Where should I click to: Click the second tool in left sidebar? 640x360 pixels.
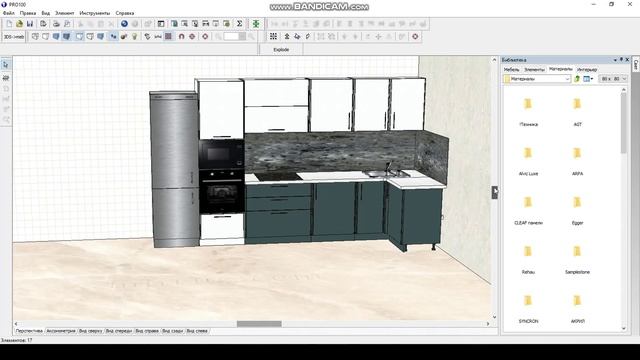tap(6, 78)
